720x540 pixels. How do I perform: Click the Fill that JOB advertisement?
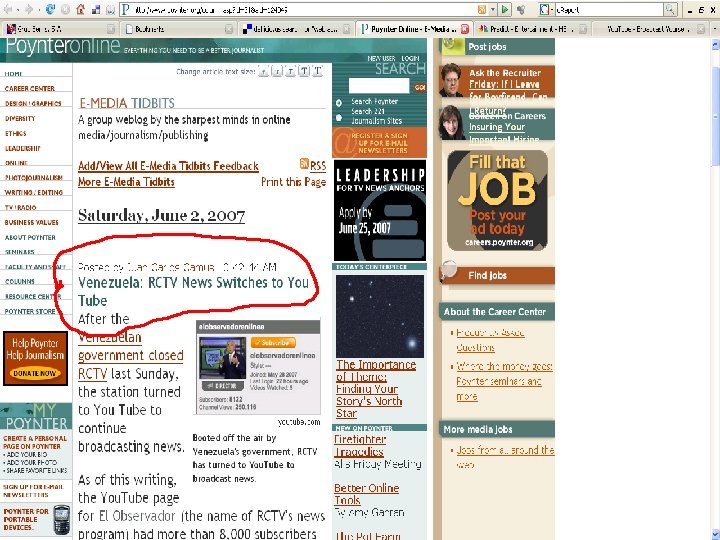497,201
